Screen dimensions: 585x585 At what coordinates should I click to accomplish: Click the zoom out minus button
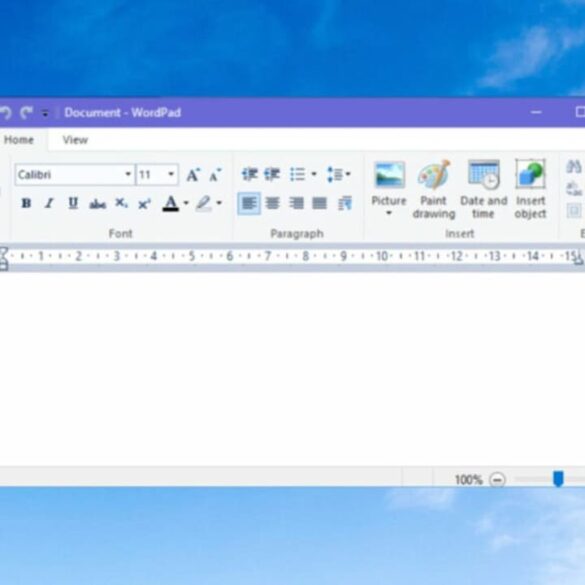(x=497, y=479)
